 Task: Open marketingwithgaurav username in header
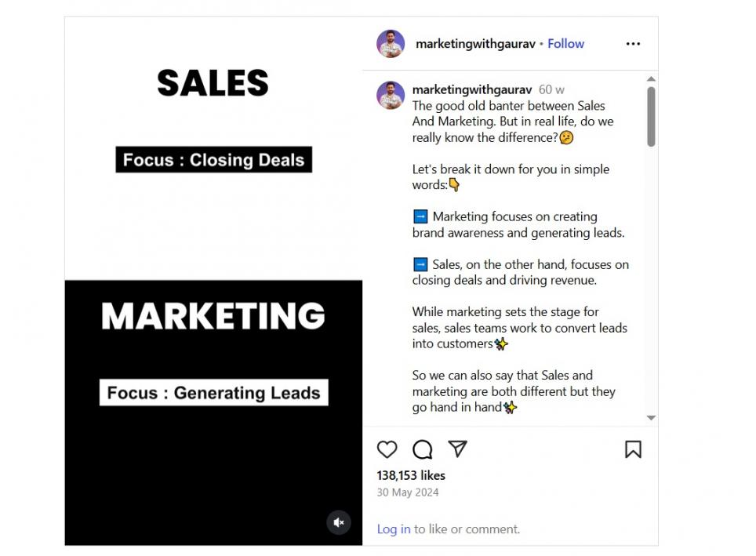476,44
